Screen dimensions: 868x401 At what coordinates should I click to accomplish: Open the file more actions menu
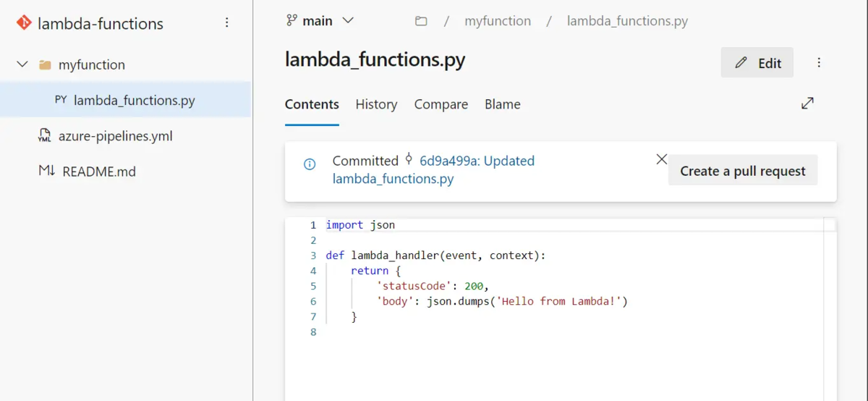coord(819,63)
